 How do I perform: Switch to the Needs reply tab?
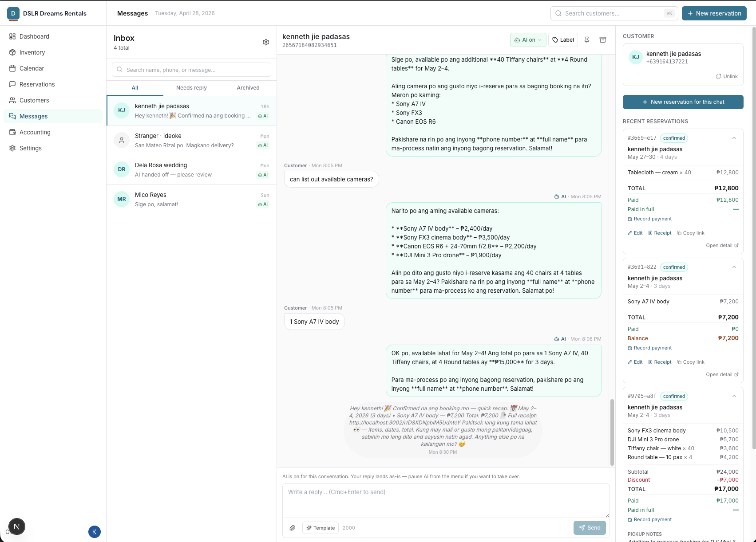191,88
